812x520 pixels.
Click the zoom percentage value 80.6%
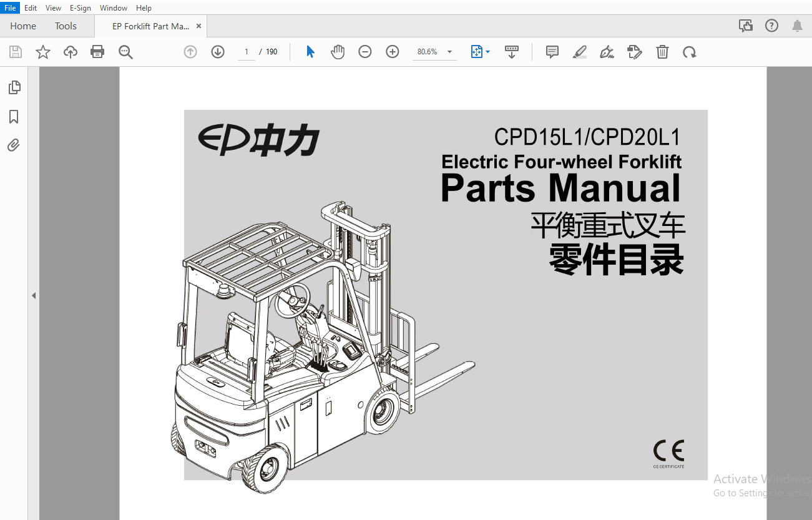pos(428,52)
